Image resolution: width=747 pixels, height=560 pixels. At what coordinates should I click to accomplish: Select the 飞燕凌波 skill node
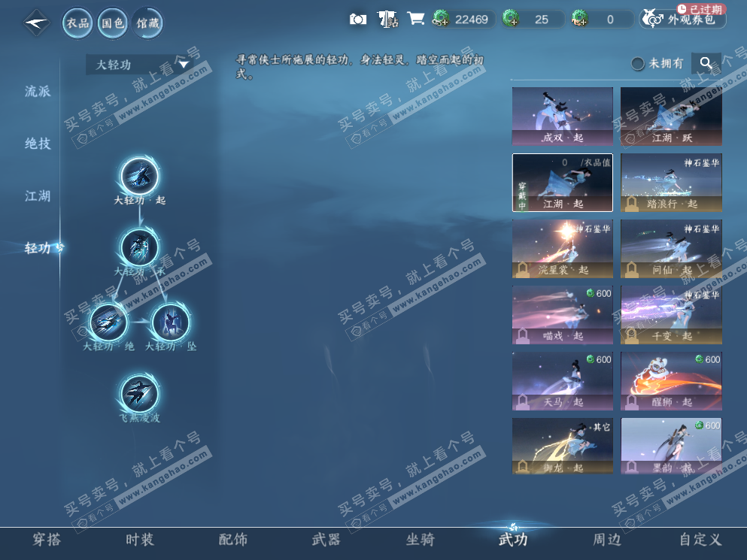pos(140,394)
